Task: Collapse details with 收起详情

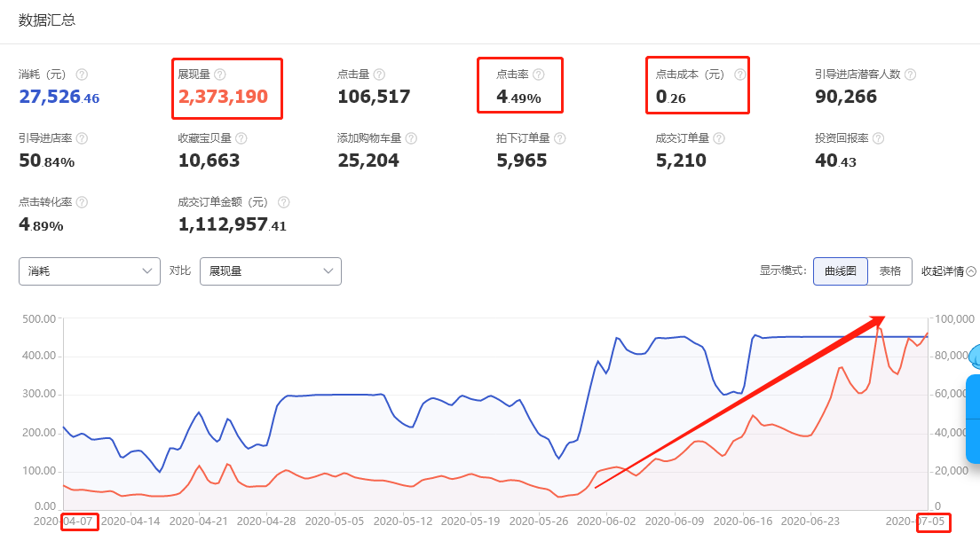Action: point(948,271)
